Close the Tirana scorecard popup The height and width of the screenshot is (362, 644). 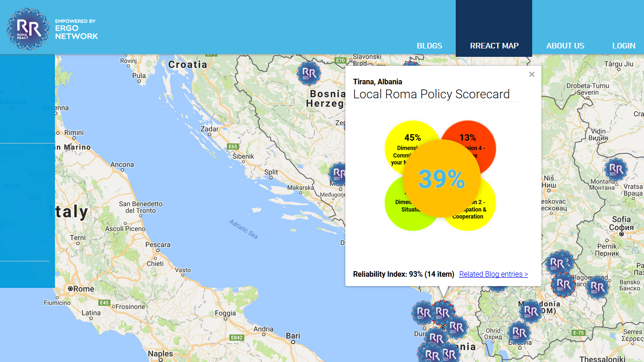532,75
